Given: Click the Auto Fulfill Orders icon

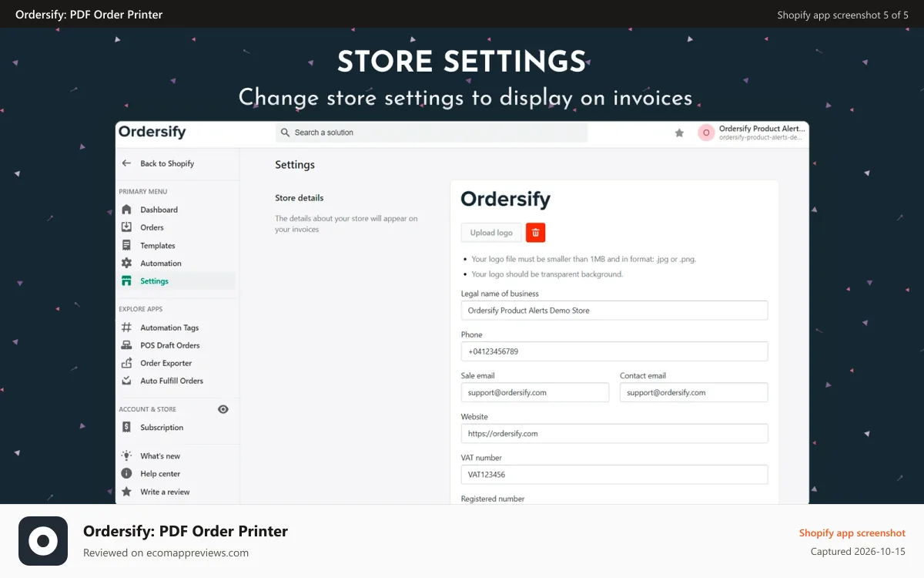Looking at the screenshot, I should 126,381.
